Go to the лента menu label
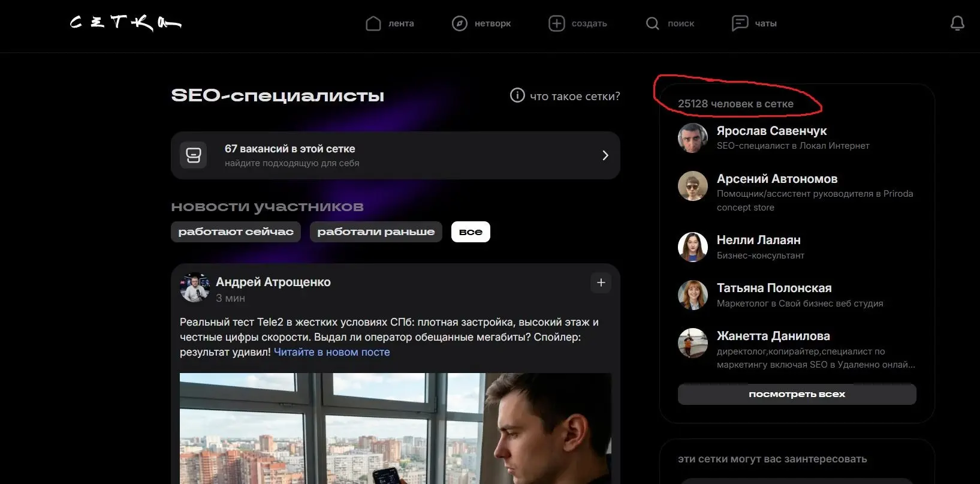This screenshot has width=980, height=484. (401, 23)
